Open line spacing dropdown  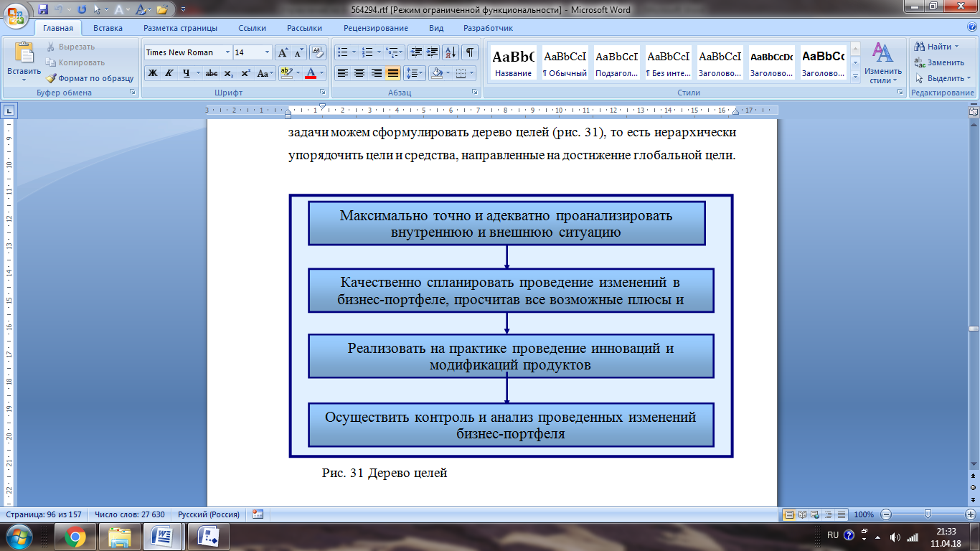point(415,73)
